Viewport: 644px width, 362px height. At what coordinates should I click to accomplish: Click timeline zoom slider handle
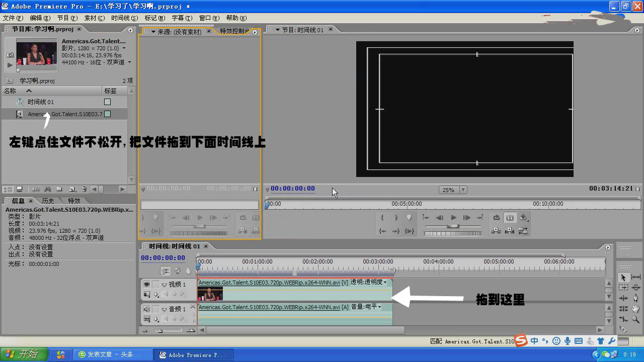click(160, 330)
